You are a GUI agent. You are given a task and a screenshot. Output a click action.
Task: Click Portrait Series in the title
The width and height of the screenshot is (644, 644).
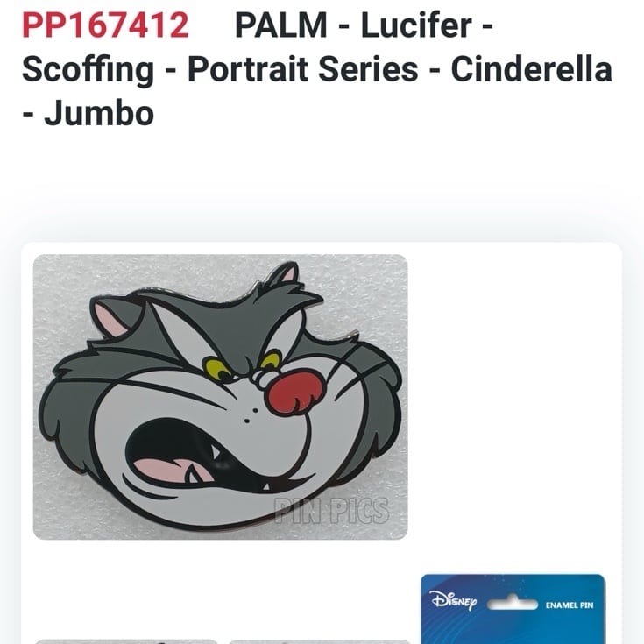click(x=302, y=69)
